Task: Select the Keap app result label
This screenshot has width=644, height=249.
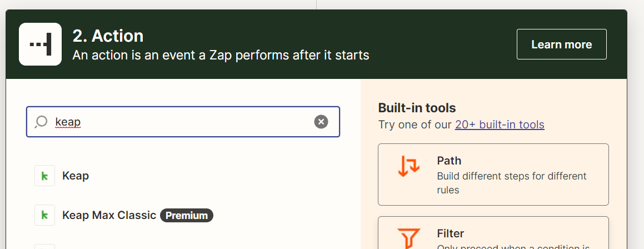Action: click(x=76, y=176)
